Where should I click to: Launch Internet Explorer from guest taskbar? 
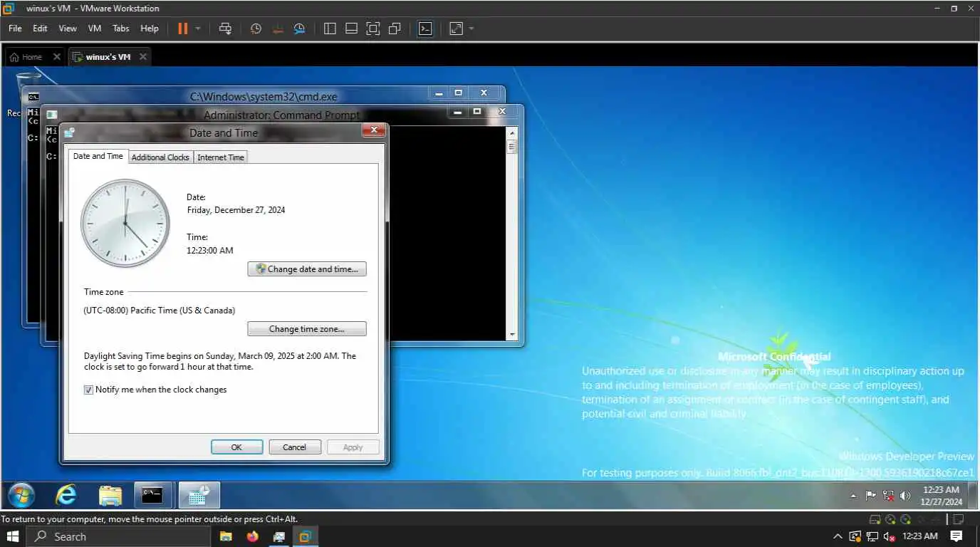[x=66, y=495]
